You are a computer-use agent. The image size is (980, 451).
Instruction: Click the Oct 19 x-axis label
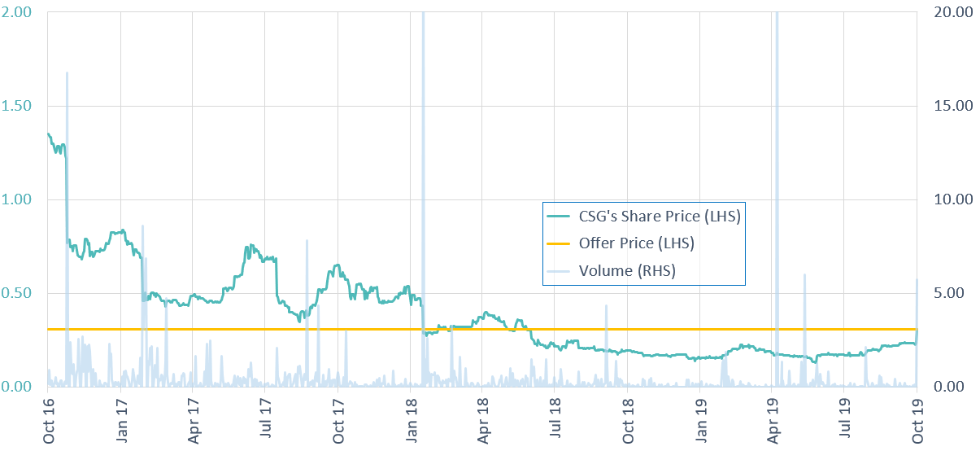tap(917, 420)
